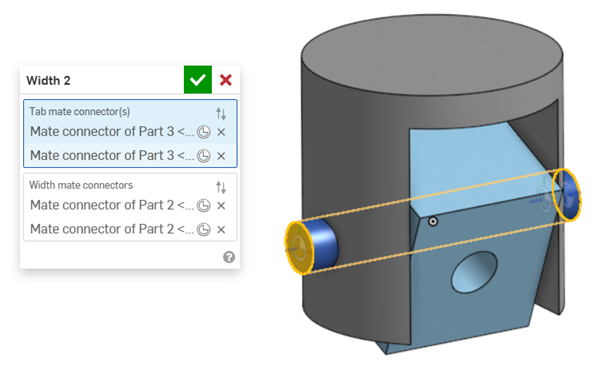This screenshot has width=594, height=371.
Task: Remove first Part 3 mate connector
Action: [221, 132]
